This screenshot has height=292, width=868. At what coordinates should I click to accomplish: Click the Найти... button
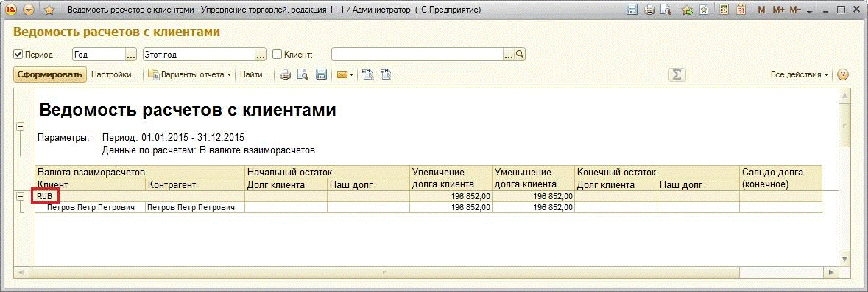pos(255,74)
